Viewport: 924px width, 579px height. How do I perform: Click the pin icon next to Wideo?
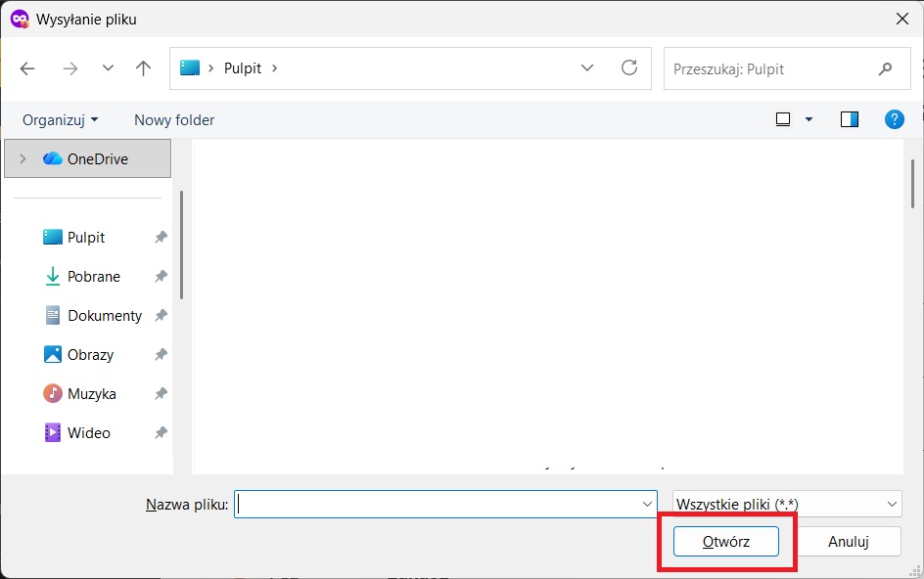coord(161,433)
